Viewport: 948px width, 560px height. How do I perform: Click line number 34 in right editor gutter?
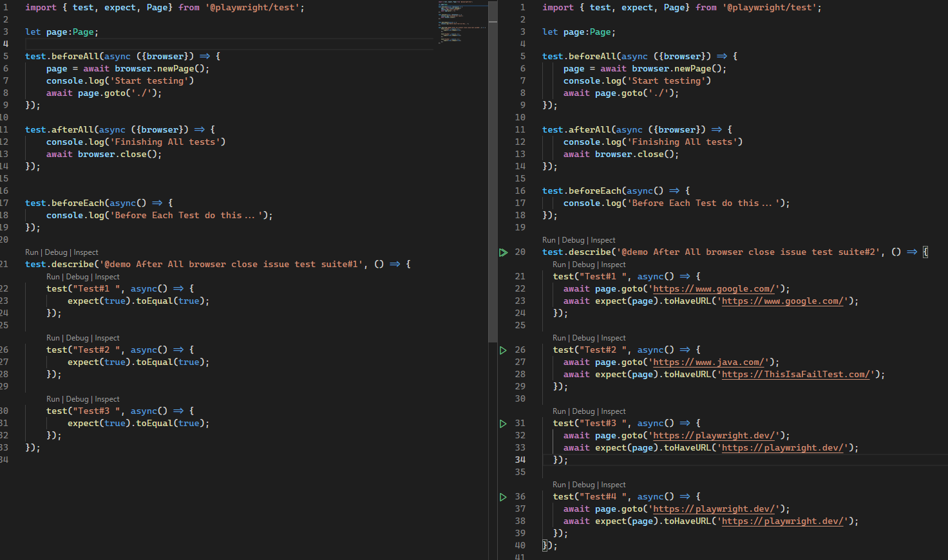tap(520, 460)
